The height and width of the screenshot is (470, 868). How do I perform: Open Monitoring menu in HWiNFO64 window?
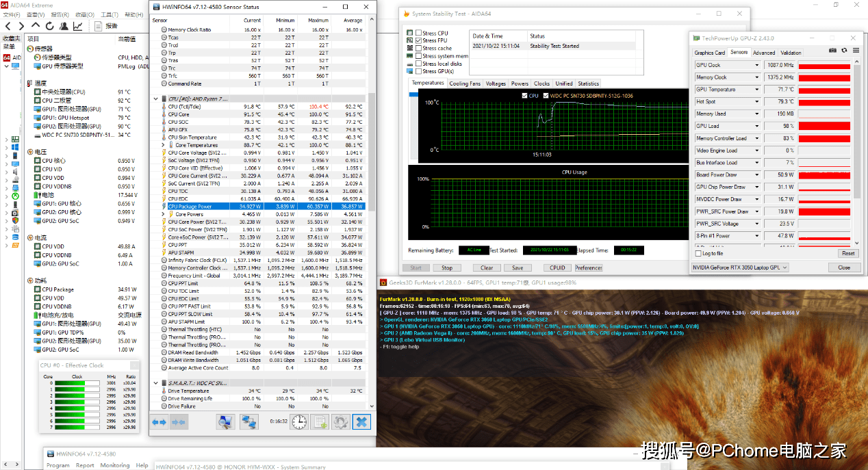pyautogui.click(x=115, y=465)
